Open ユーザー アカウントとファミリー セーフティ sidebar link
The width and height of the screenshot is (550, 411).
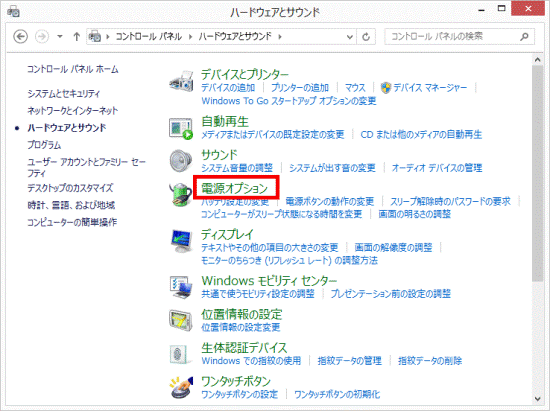(x=86, y=167)
